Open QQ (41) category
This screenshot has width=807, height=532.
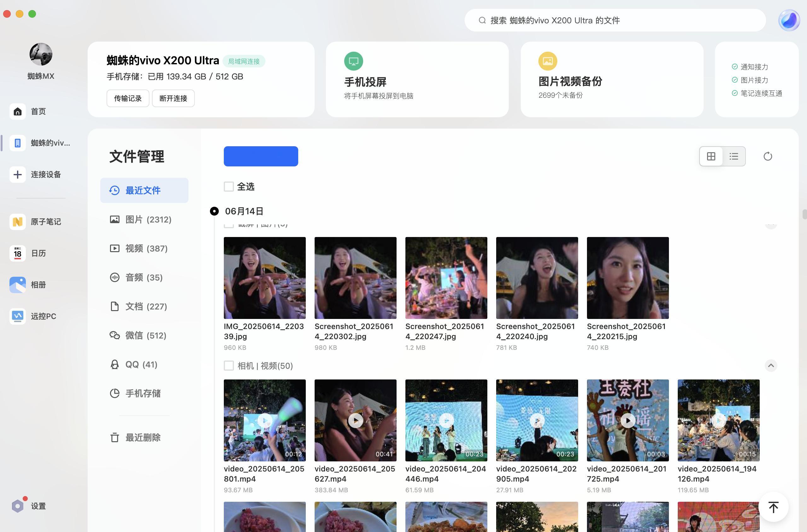pos(144,364)
